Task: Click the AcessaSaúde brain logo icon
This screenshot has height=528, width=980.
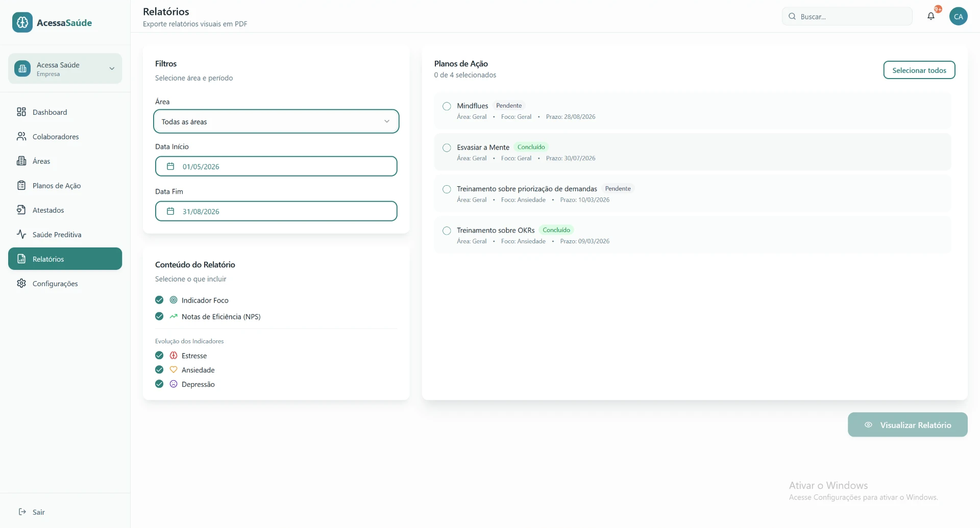Action: [22, 22]
